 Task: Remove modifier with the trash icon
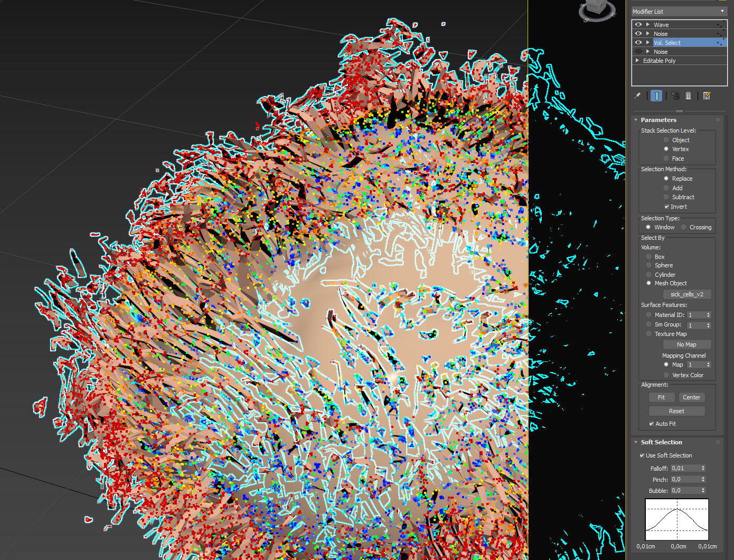pos(688,96)
